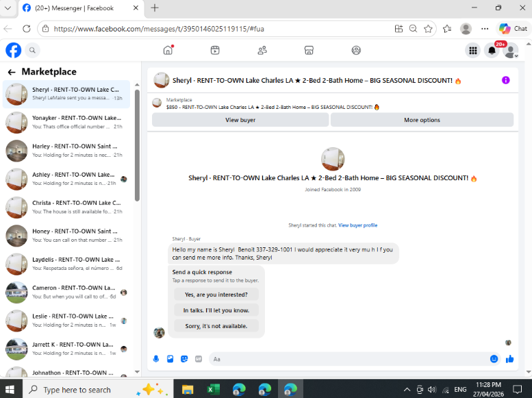The height and width of the screenshot is (398, 532).
Task: Open the Laydelis conversation
Action: 66,264
